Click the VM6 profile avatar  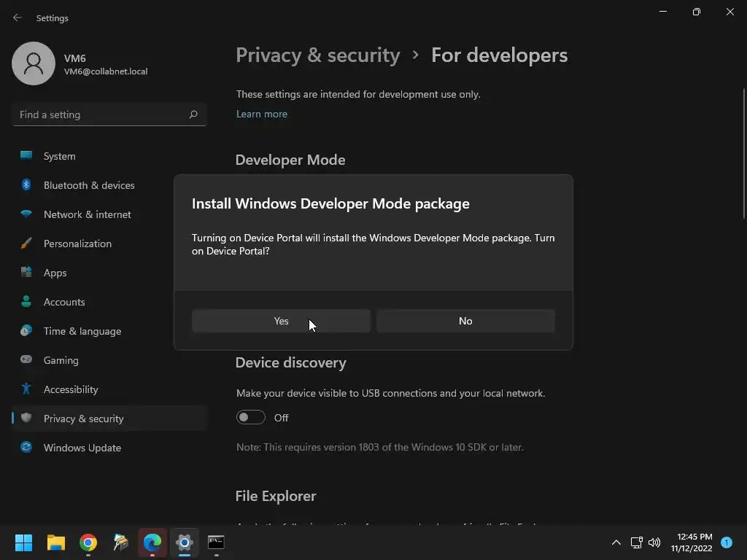click(34, 63)
